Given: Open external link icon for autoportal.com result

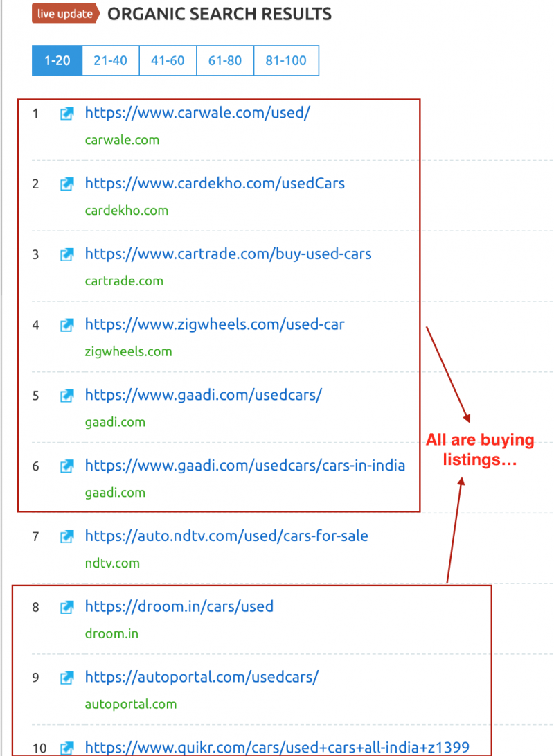Looking at the screenshot, I should (67, 678).
